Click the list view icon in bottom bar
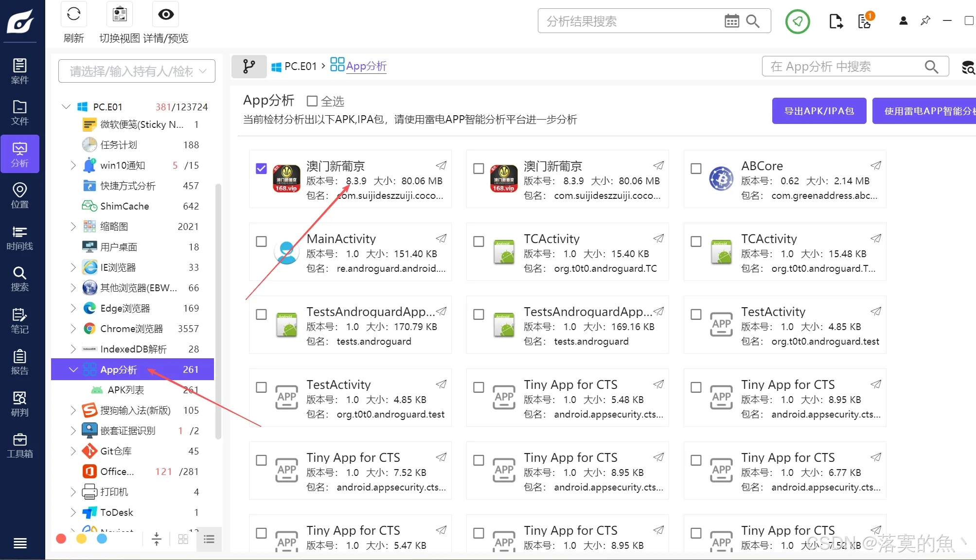Image resolution: width=976 pixels, height=560 pixels. 209,539
